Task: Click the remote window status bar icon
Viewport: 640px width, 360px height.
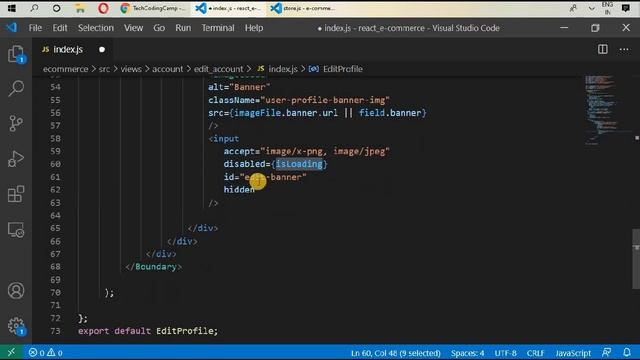Action: 11,352
